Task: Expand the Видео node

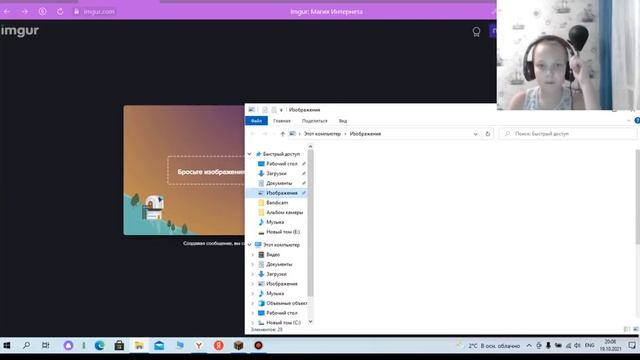Action: click(253, 255)
